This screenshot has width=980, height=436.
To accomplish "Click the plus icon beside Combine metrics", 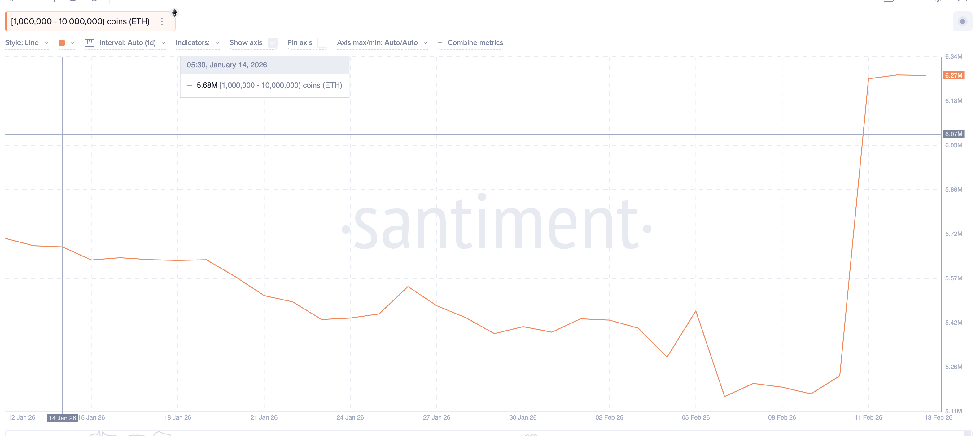I will coord(440,43).
